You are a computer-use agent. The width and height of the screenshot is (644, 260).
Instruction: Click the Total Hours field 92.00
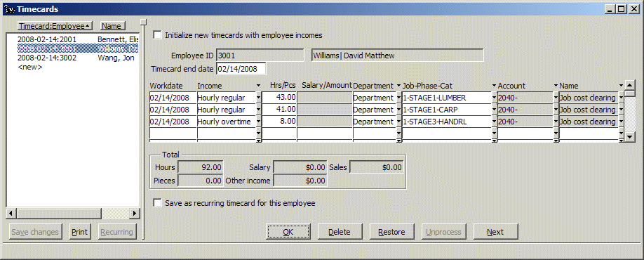tap(201, 167)
